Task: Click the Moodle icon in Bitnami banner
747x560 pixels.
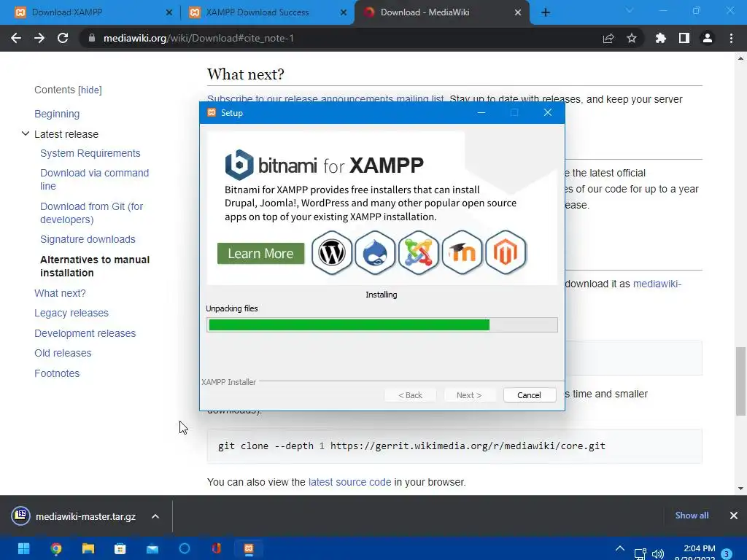Action: click(x=462, y=253)
